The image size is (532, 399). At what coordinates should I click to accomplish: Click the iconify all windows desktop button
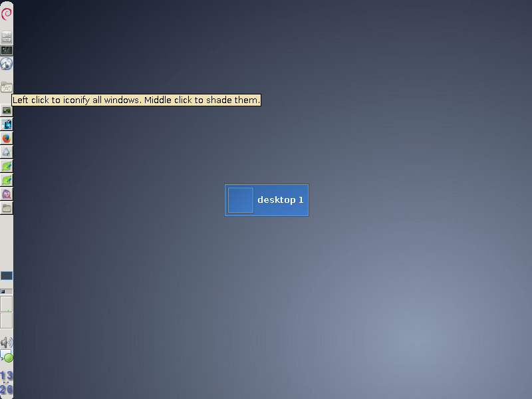(x=7, y=88)
